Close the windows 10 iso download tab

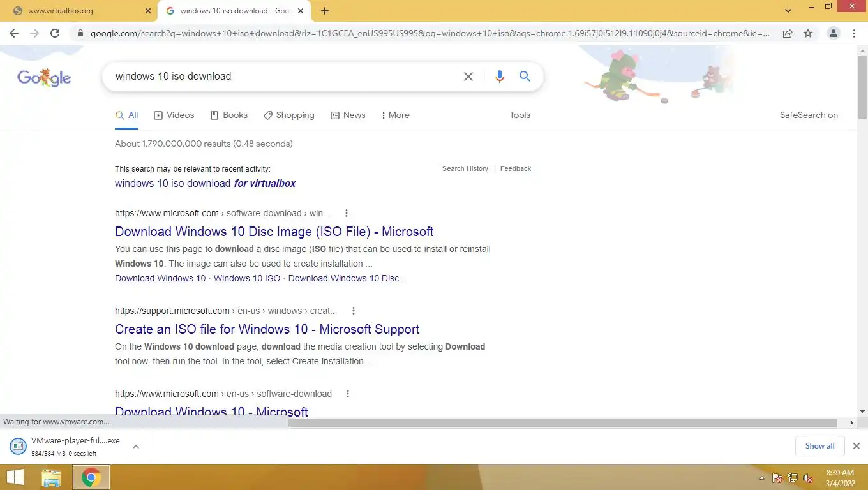click(301, 11)
